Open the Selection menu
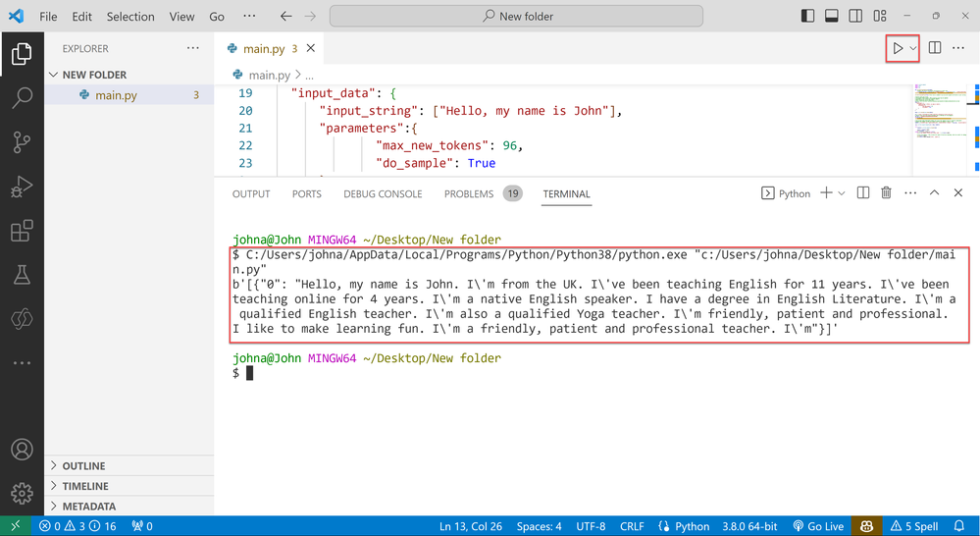This screenshot has width=980, height=536. pos(130,17)
